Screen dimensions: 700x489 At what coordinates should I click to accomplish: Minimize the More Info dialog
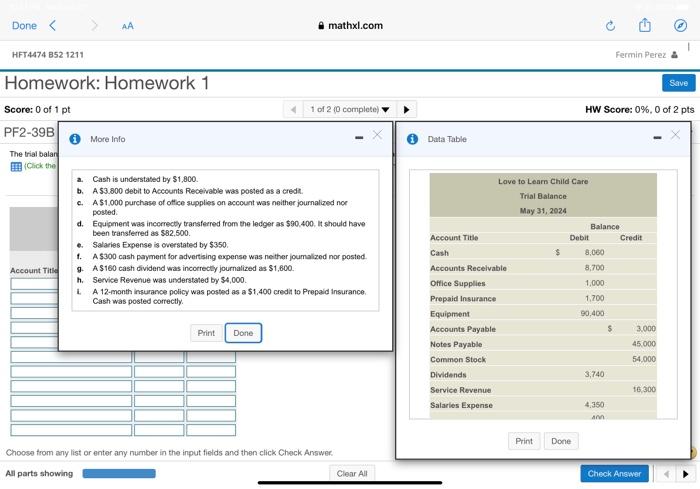pyautogui.click(x=359, y=138)
